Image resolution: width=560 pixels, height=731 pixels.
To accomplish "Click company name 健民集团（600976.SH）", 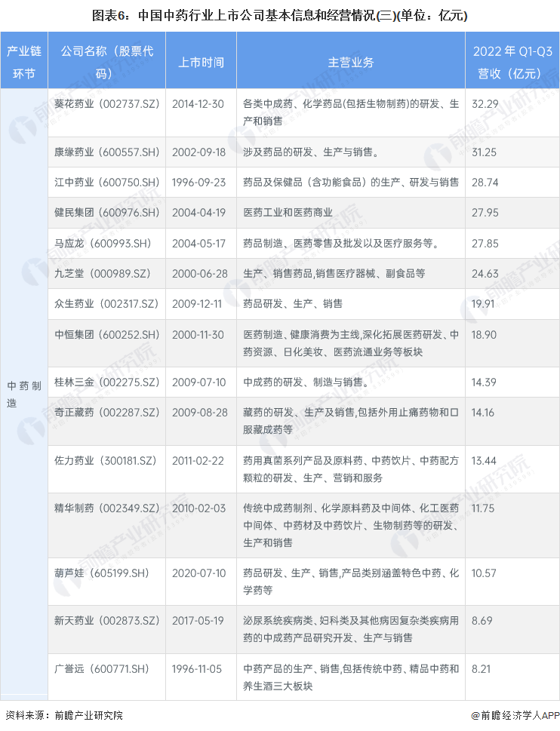I will (106, 213).
